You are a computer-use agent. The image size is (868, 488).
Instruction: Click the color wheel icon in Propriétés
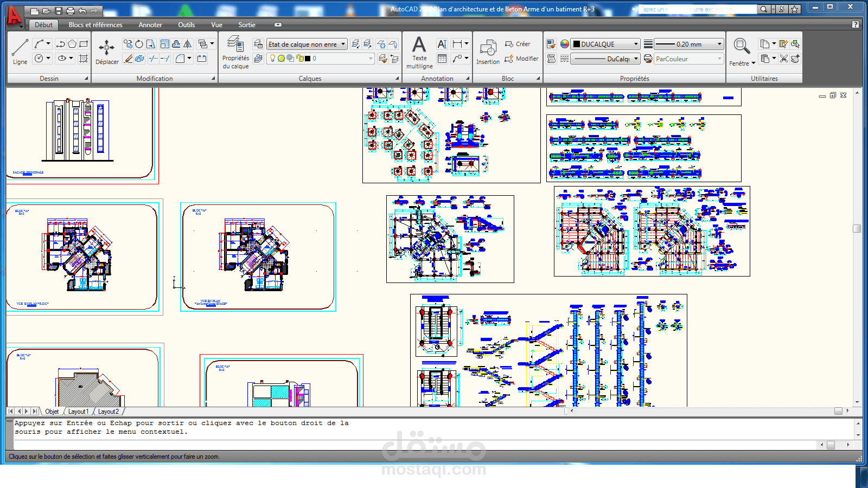click(x=565, y=44)
